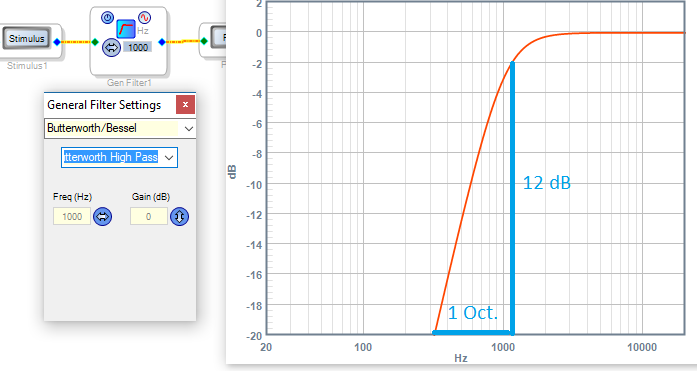Click the green input connector of the cut-off block
This screenshot has height=371, width=697.
[x=204, y=41]
